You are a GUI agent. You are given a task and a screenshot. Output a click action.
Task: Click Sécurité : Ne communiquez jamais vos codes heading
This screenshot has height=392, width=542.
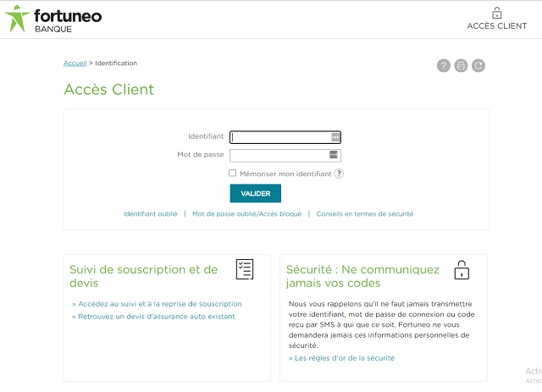362,276
